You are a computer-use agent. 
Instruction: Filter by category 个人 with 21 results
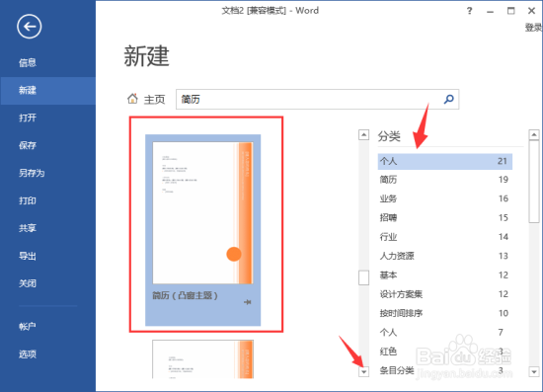tap(445, 161)
